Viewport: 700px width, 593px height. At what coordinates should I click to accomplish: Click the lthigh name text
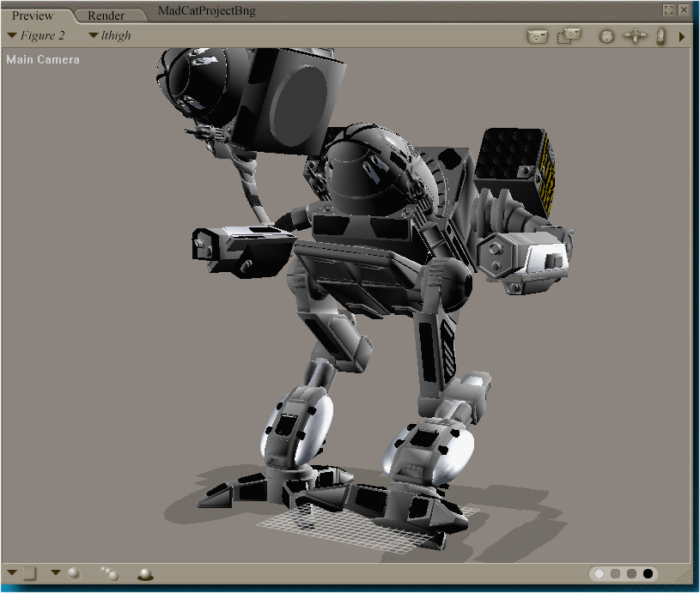pyautogui.click(x=116, y=35)
